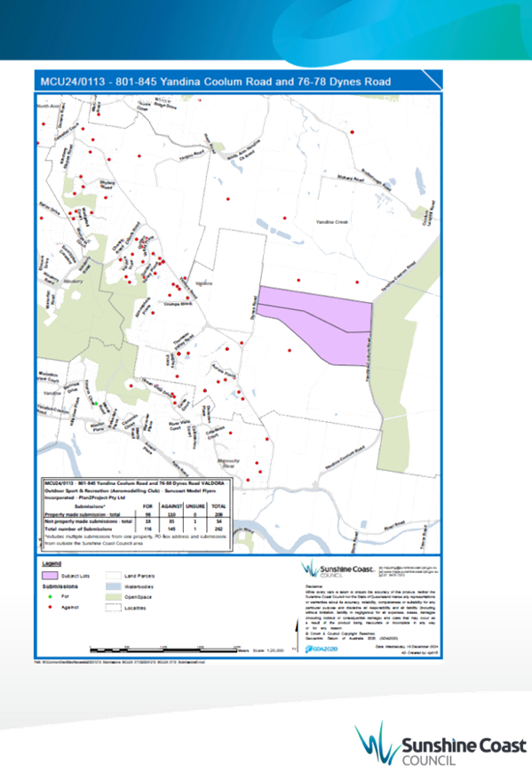Click the folded corner of the title banner
This screenshot has width=532, height=772.
point(433,80)
